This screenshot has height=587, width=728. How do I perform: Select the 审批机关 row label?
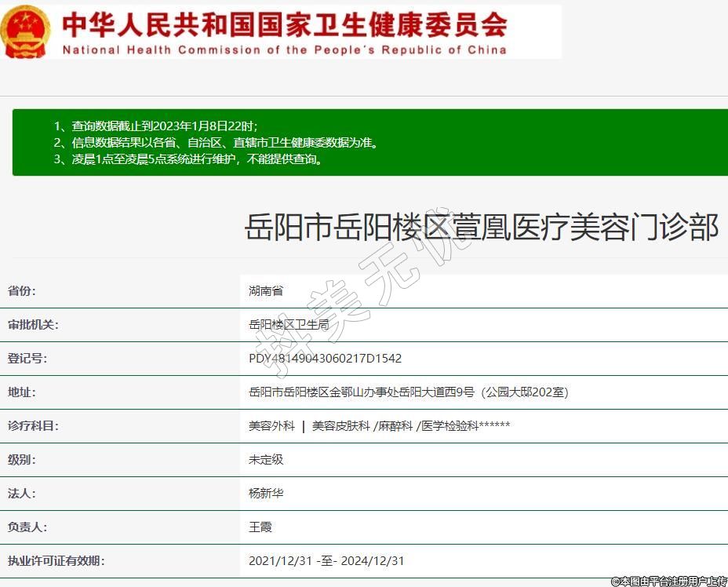(x=33, y=325)
